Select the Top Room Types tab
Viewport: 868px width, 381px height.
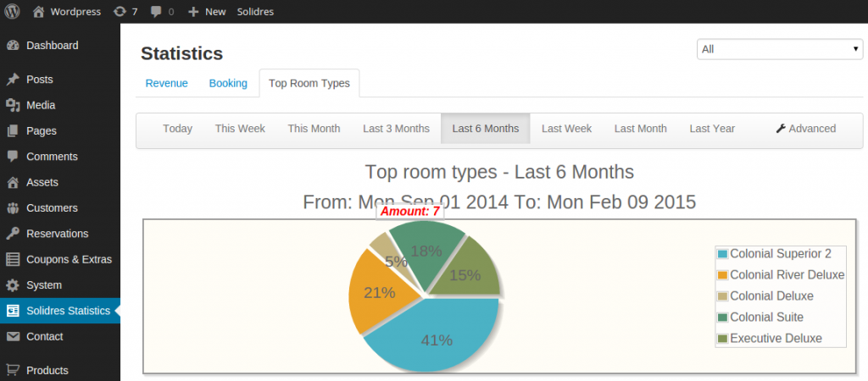[309, 84]
